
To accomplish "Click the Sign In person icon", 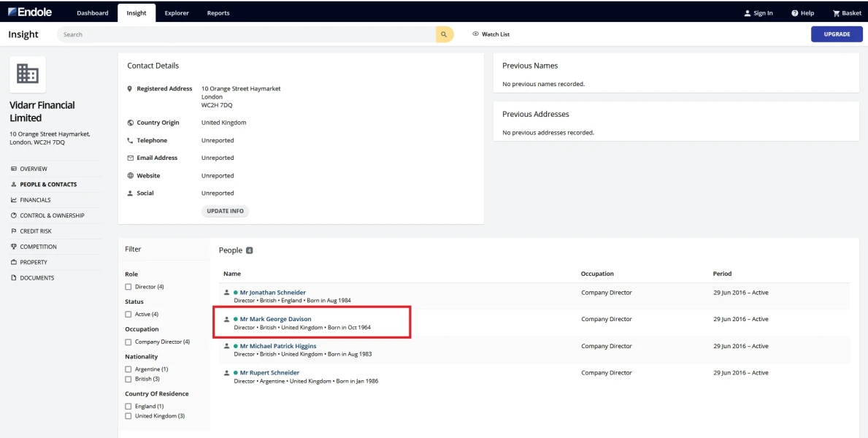I will click(x=747, y=13).
